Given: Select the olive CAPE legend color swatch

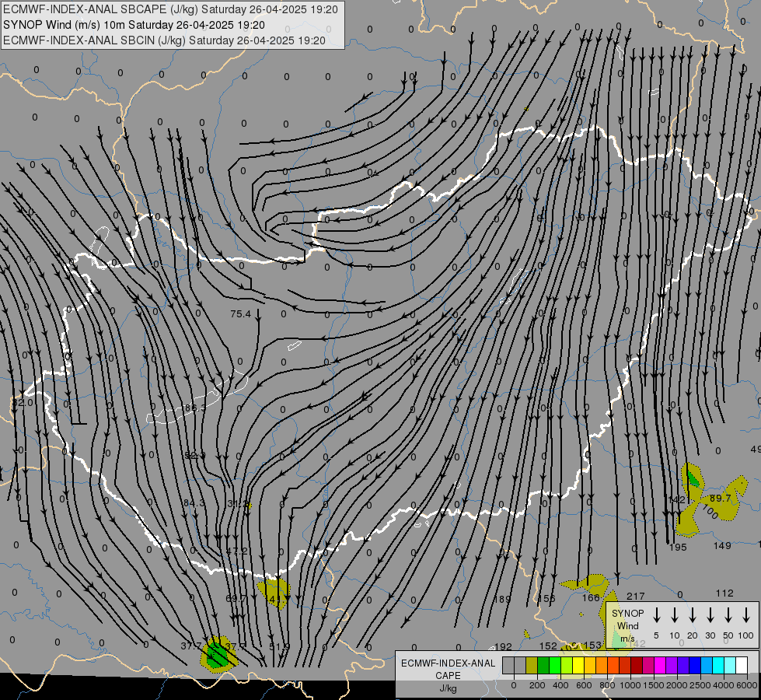Looking at the screenshot, I should point(532,666).
